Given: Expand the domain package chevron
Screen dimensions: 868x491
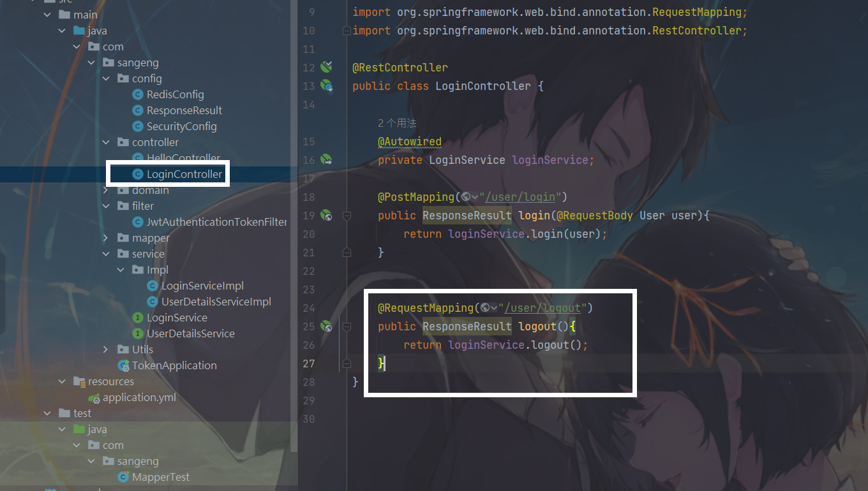Looking at the screenshot, I should (106, 190).
